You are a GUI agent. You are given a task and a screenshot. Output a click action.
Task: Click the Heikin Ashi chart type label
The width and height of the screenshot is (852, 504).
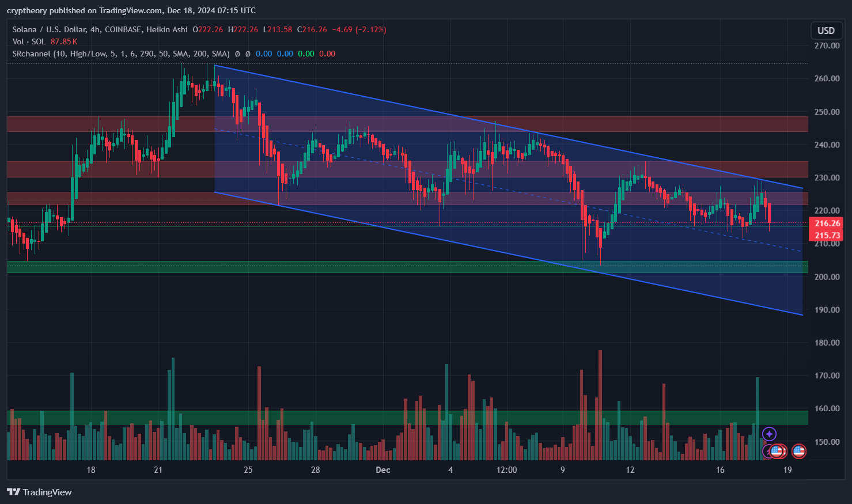tap(167, 29)
